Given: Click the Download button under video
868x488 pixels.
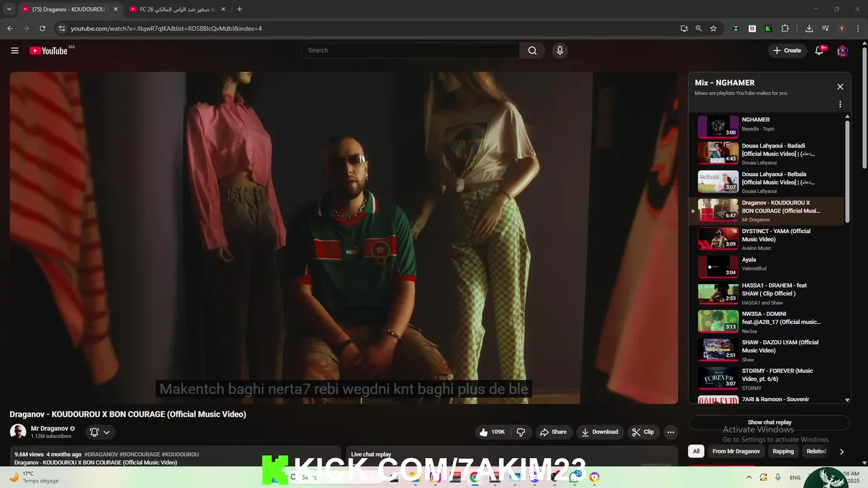Looking at the screenshot, I should pyautogui.click(x=599, y=432).
